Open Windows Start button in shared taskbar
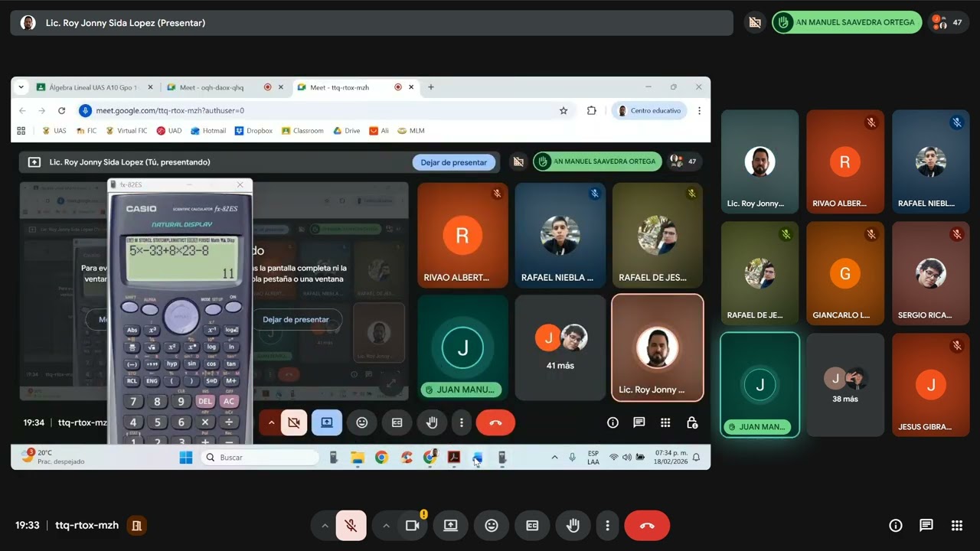The height and width of the screenshot is (551, 980). (x=186, y=458)
